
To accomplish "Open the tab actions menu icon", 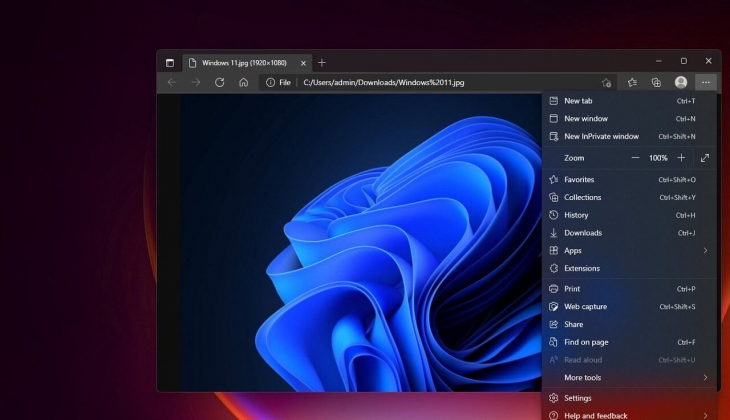I will (x=170, y=62).
